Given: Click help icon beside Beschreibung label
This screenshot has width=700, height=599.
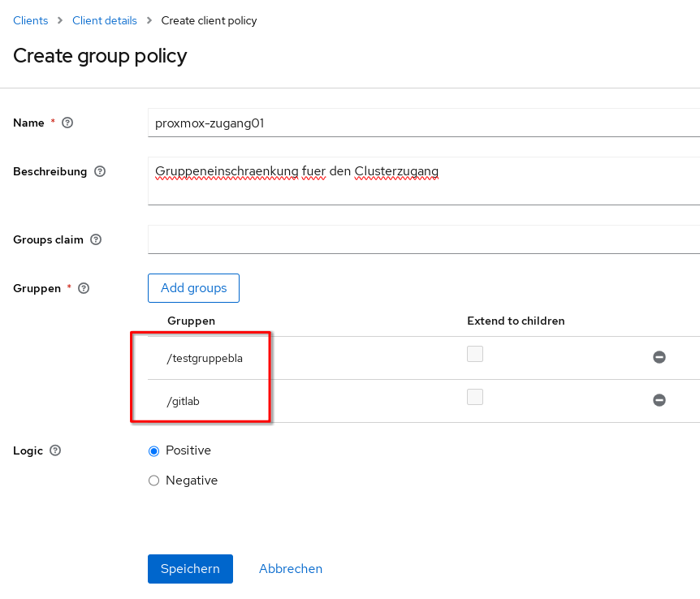Looking at the screenshot, I should coord(100,172).
